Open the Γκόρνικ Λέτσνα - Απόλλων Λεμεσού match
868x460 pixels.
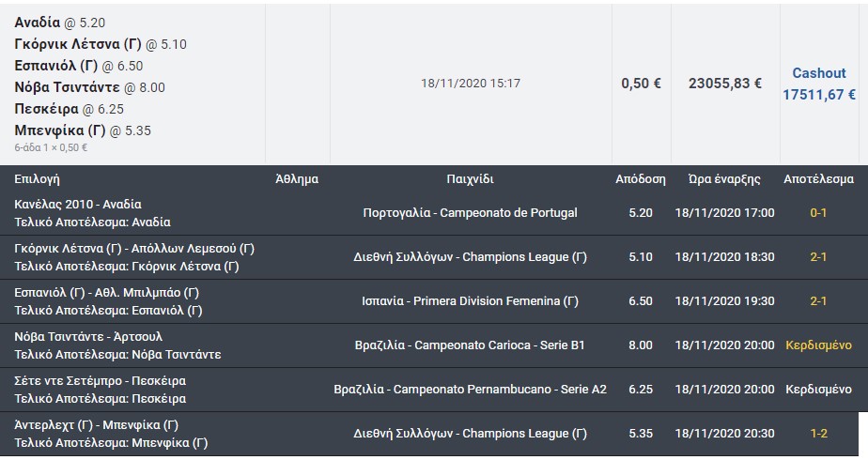134,249
